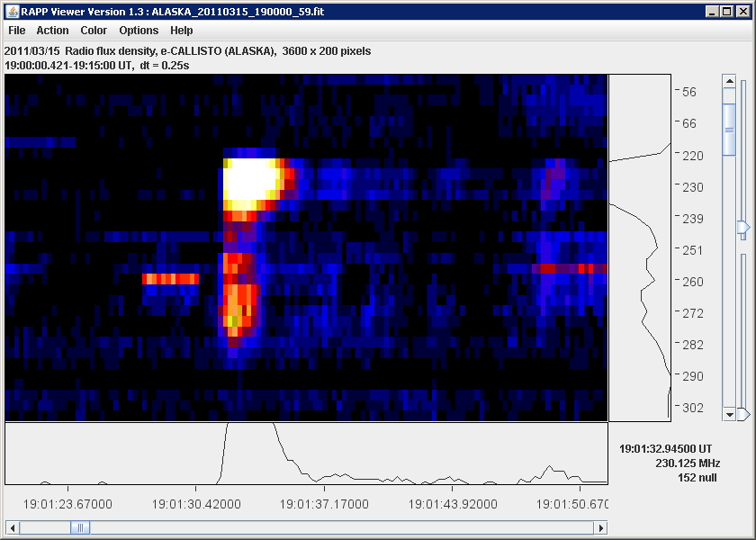Screen dimensions: 756x540
Task: Click the horizontal scrollbar left arrow
Action: (13, 527)
